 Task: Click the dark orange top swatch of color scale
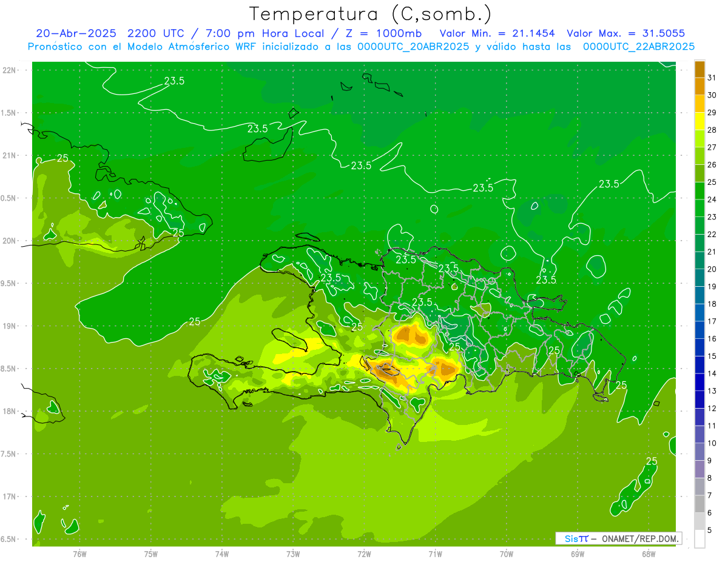tap(699, 69)
